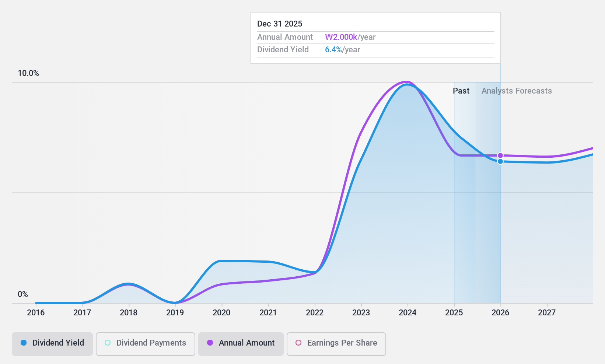The height and width of the screenshot is (364, 605).
Task: Click the 'Past' region label
Action: [x=461, y=91]
